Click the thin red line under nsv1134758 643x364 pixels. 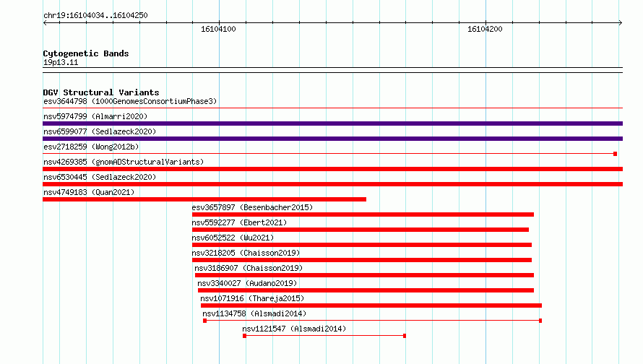tap(372, 321)
